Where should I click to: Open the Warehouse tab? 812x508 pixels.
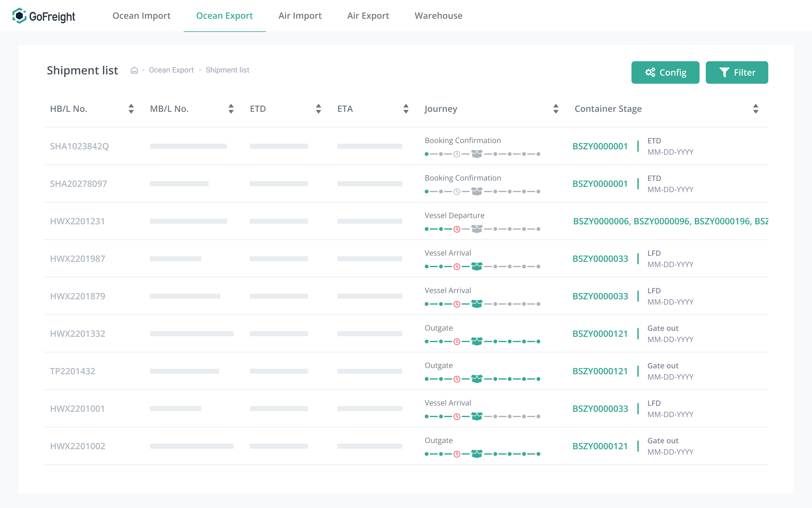(x=438, y=16)
